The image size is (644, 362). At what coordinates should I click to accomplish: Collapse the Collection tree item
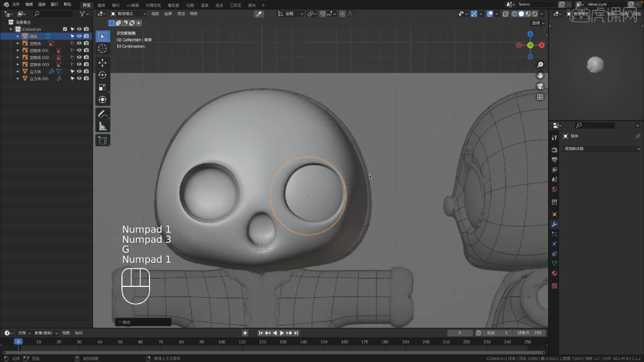coord(11,29)
